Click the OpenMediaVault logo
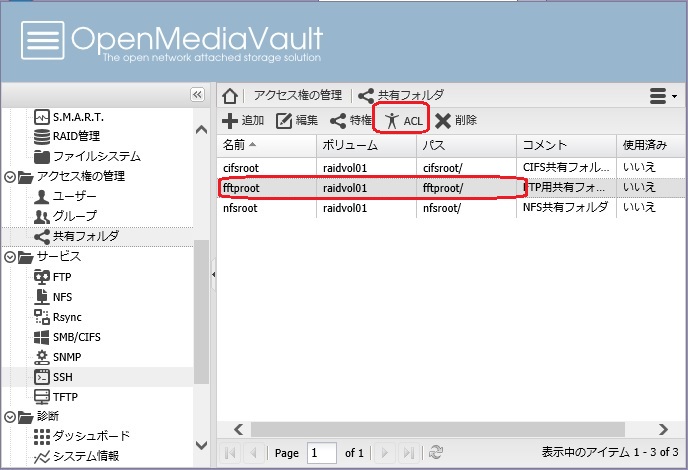 (x=172, y=41)
